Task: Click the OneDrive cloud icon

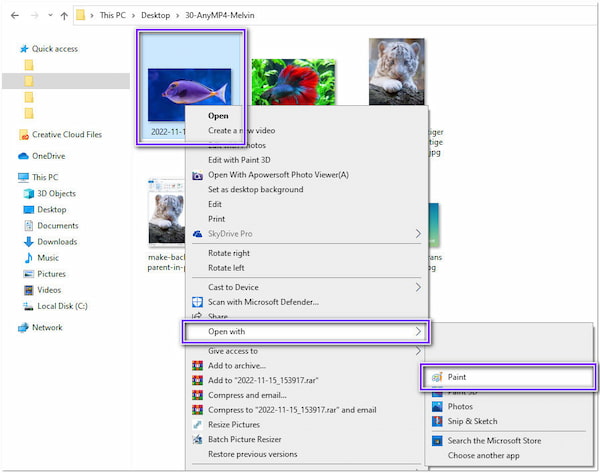Action: [24, 156]
